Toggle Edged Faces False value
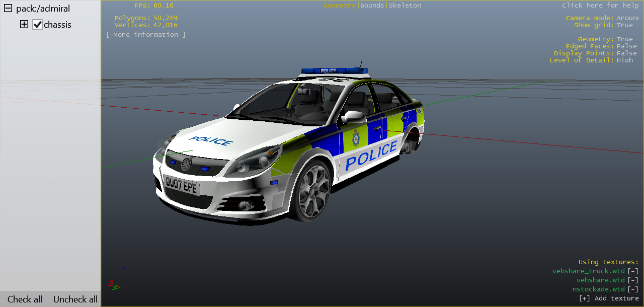 pyautogui.click(x=626, y=46)
